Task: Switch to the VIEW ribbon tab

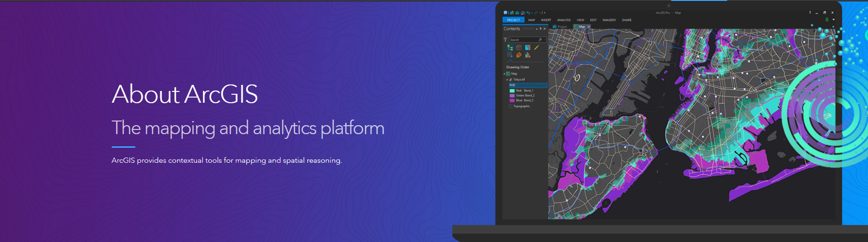Action: 581,20
